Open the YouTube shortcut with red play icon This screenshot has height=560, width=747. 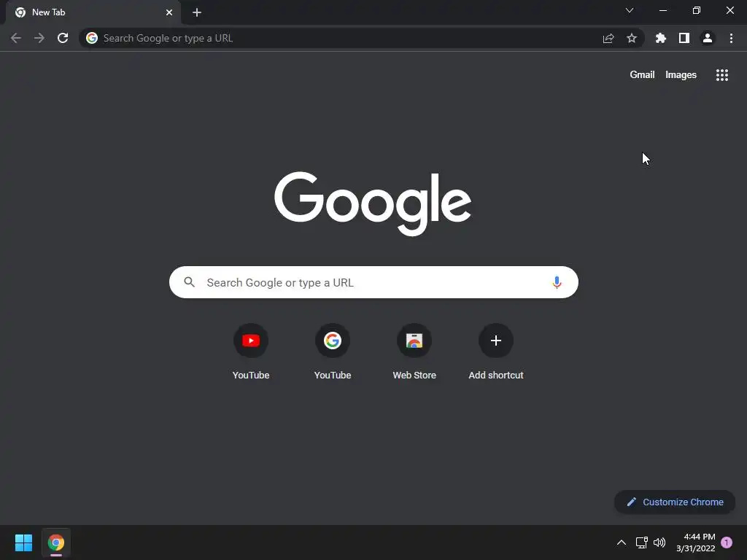point(251,351)
